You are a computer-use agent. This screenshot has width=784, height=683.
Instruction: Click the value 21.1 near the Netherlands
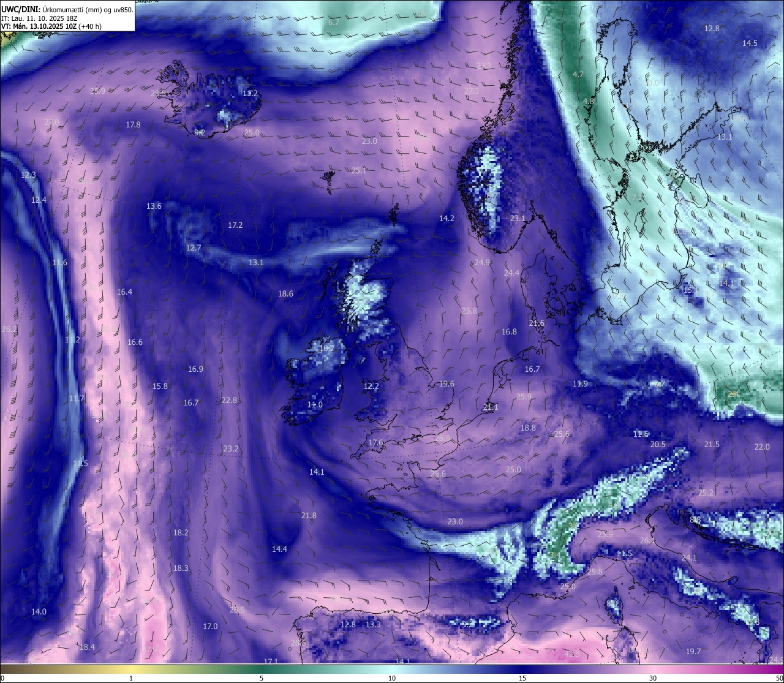click(x=490, y=407)
